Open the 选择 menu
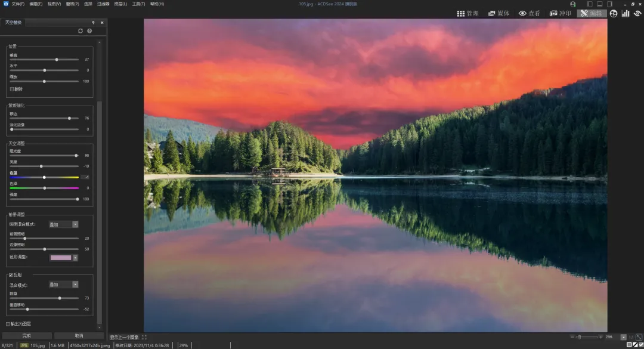 coord(88,4)
